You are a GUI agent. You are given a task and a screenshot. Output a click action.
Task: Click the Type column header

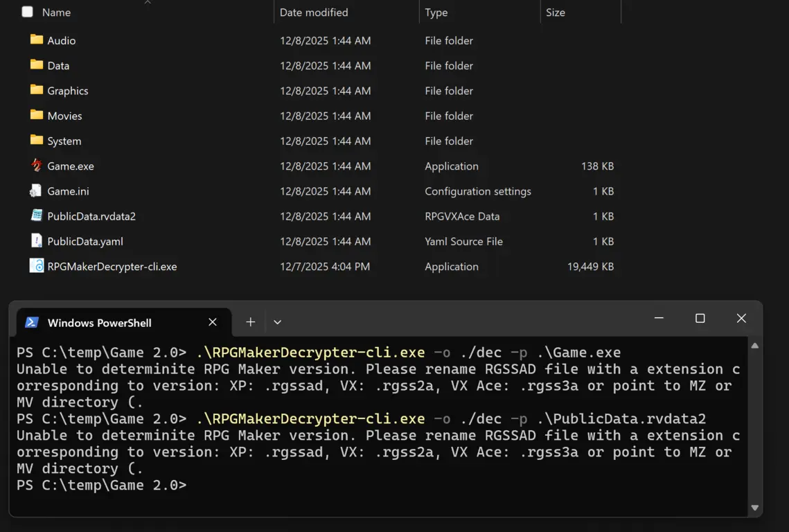click(x=436, y=12)
